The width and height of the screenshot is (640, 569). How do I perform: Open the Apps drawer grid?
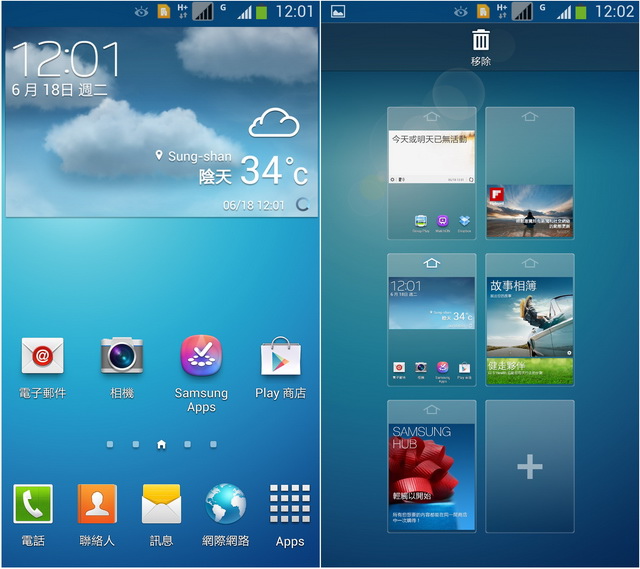pos(290,504)
